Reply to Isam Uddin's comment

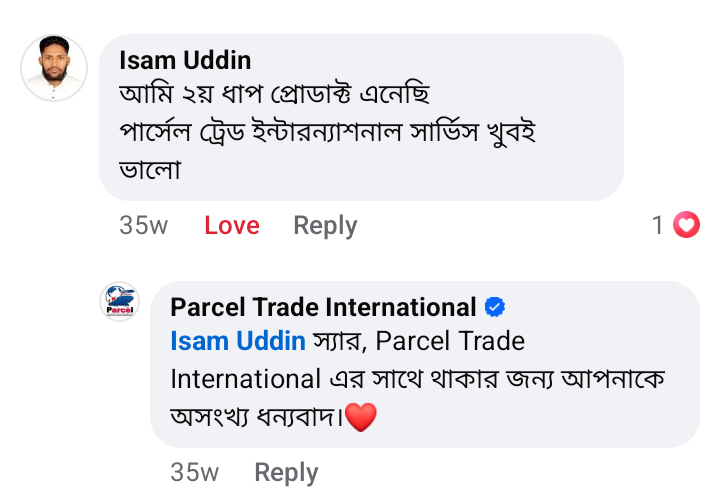(x=325, y=226)
